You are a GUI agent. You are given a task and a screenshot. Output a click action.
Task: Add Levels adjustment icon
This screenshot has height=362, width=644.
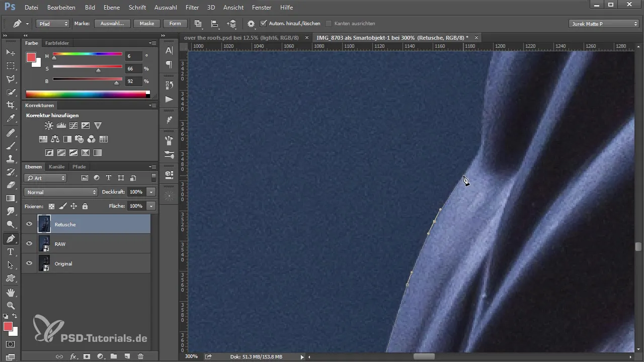coord(61,125)
